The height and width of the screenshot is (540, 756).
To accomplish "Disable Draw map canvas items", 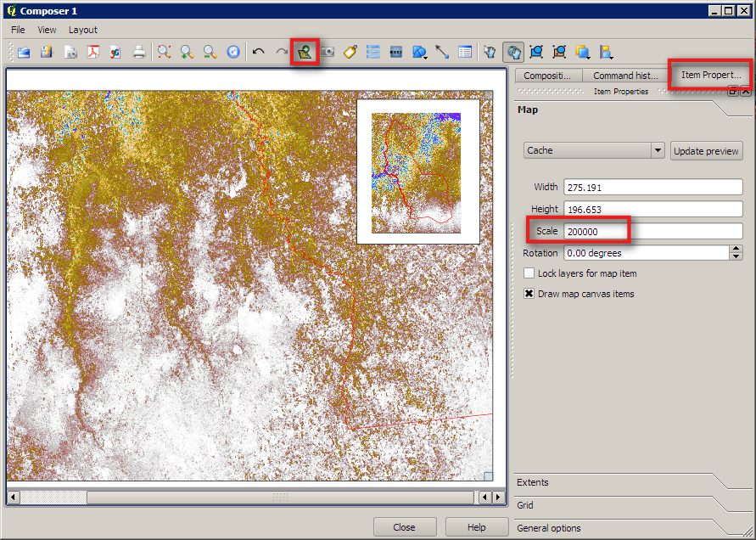I will [x=529, y=294].
